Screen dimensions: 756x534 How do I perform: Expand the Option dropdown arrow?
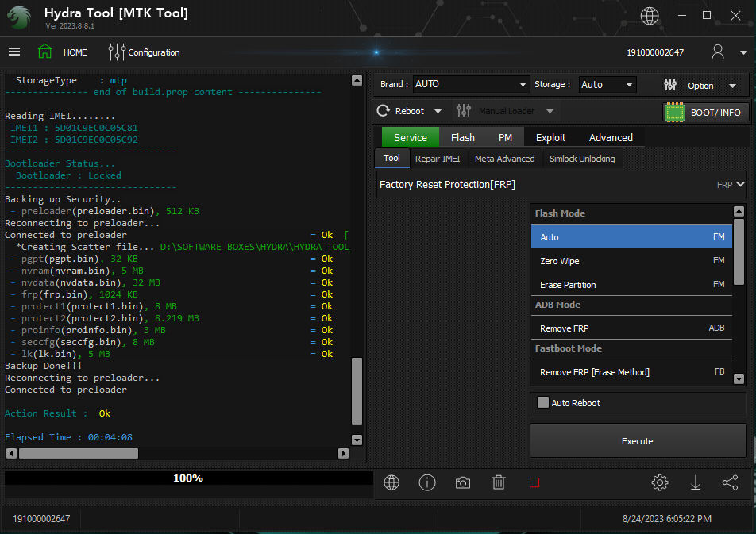732,86
